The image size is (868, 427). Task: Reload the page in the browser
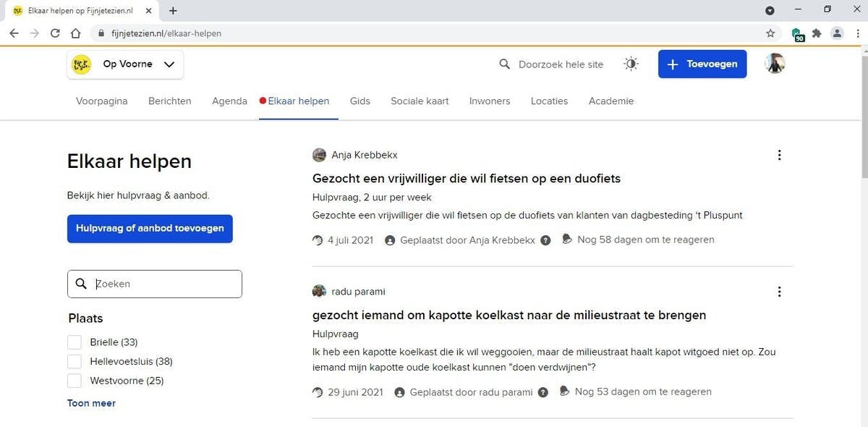point(55,33)
